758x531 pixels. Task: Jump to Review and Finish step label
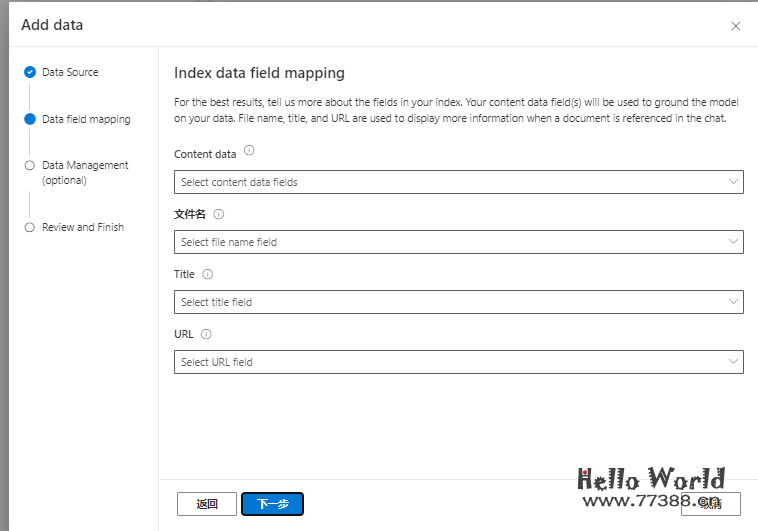point(83,227)
